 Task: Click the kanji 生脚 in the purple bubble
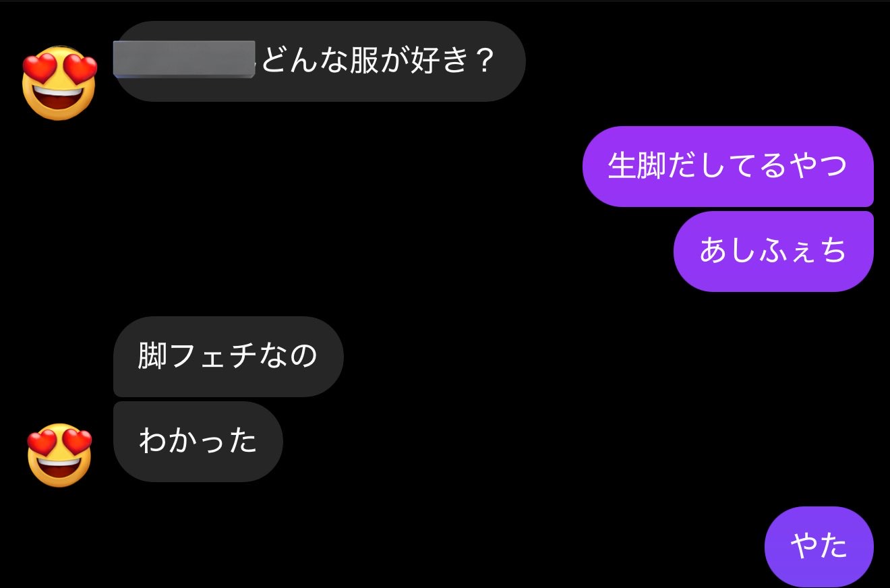pos(637,166)
